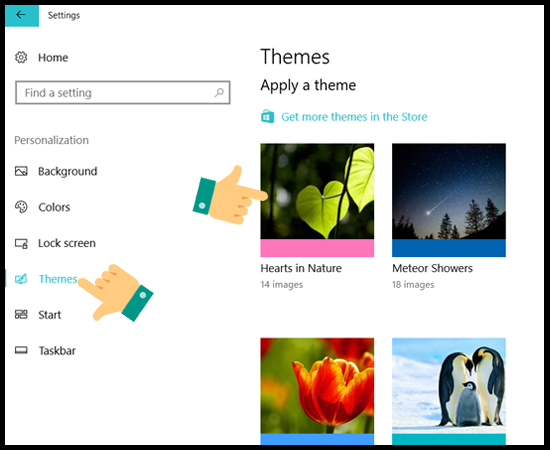Click the search magnifier icon
This screenshot has height=450, width=550.
coord(219,93)
